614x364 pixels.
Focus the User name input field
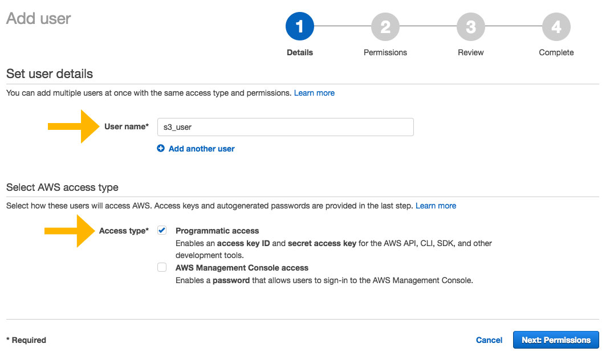[286, 127]
